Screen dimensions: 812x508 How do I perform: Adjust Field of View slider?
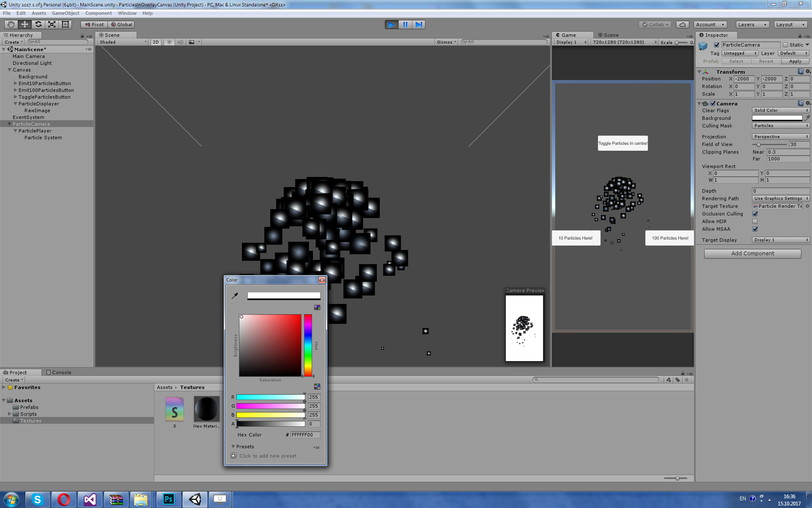769,144
